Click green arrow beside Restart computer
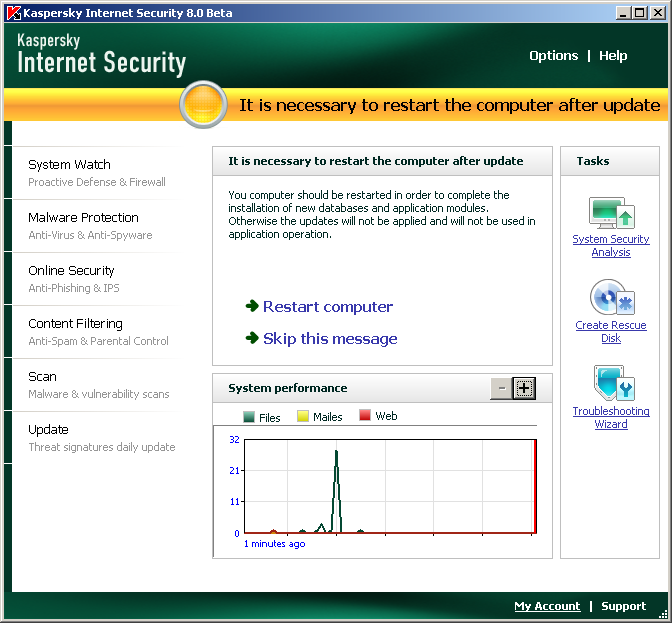Viewport: 672px width, 623px height. click(x=252, y=306)
